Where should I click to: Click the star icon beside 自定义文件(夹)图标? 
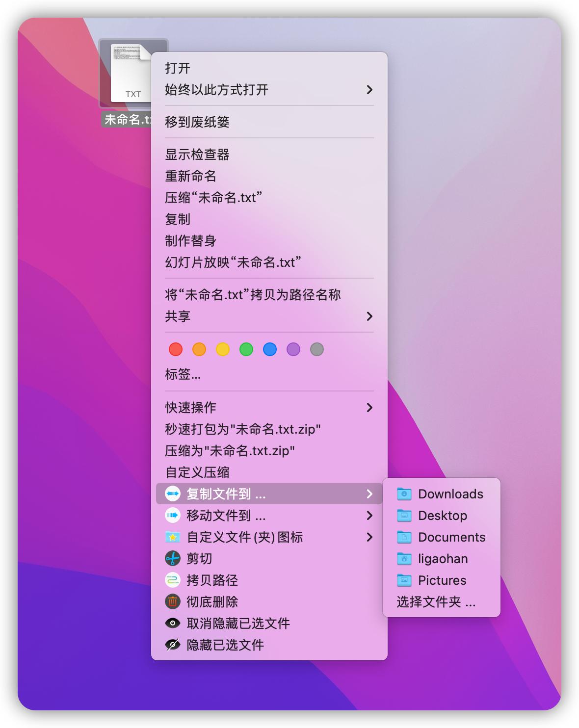click(172, 537)
